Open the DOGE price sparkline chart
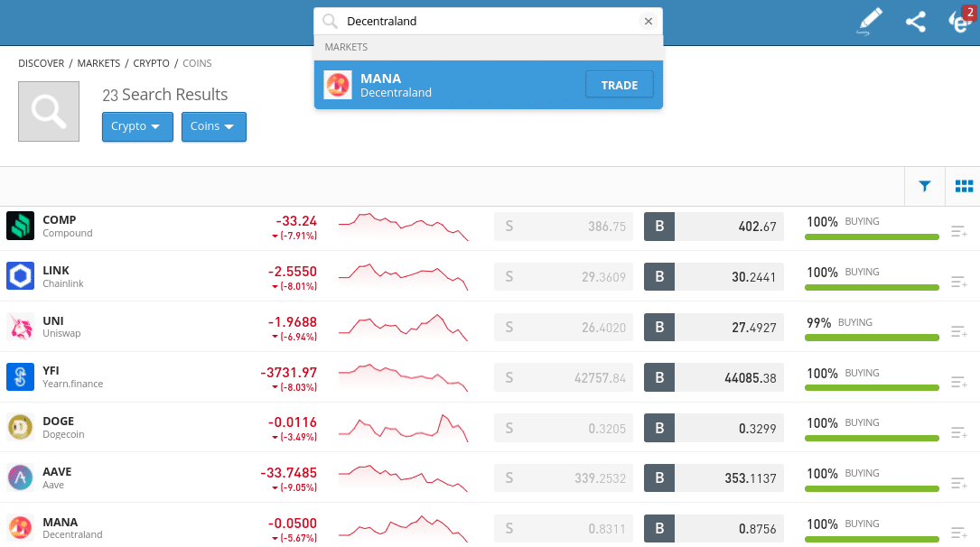This screenshot has height=547, width=980. (403, 429)
